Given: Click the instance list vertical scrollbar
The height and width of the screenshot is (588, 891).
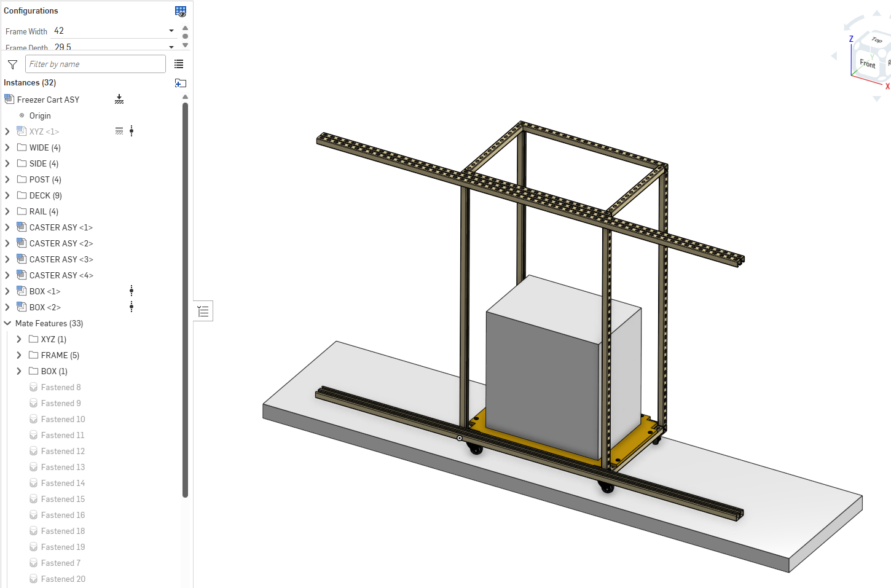Looking at the screenshot, I should [185, 300].
